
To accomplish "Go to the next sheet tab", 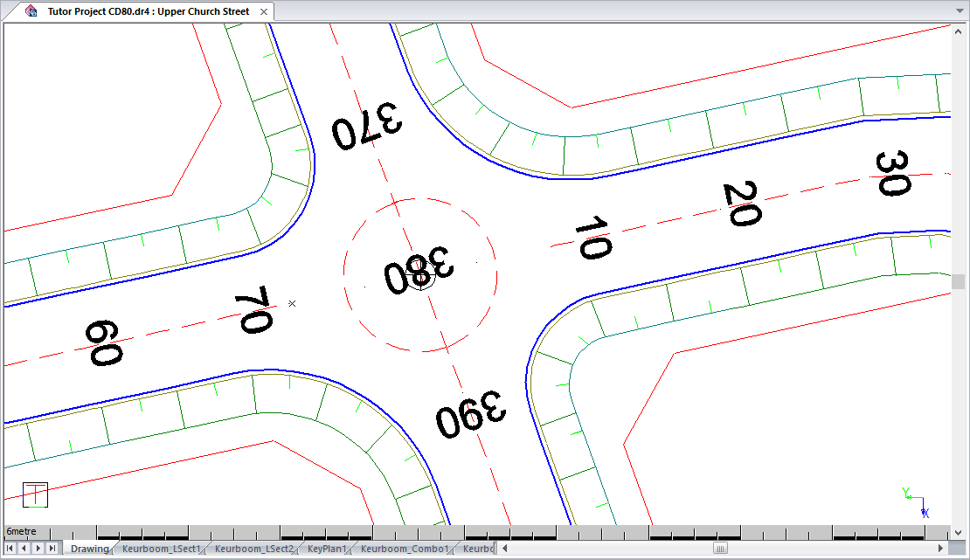I will (x=38, y=549).
